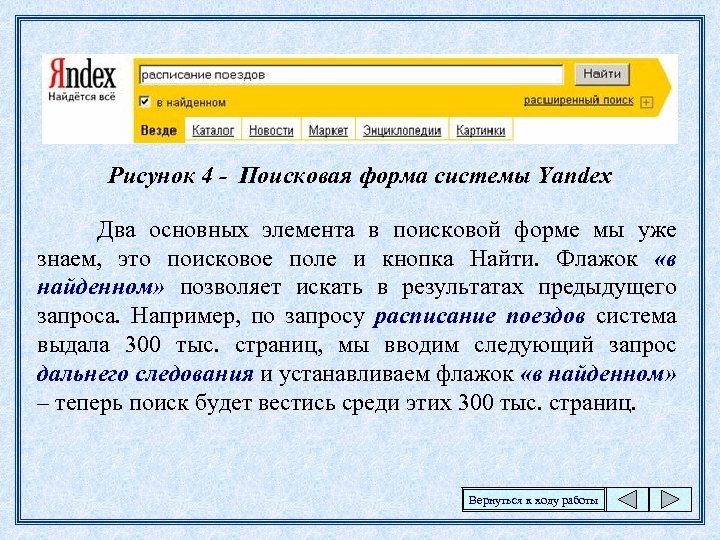
Task: Switch to the Картинки tab
Action: pyautogui.click(x=480, y=131)
